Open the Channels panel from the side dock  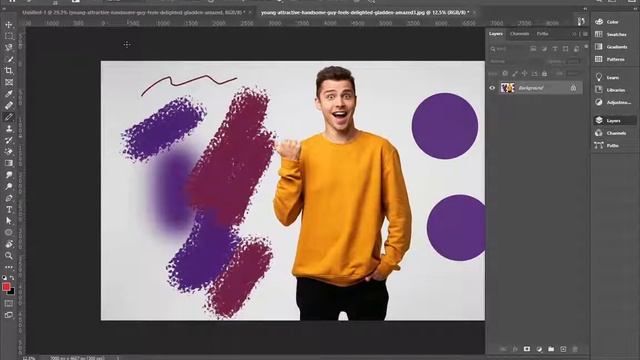613,133
